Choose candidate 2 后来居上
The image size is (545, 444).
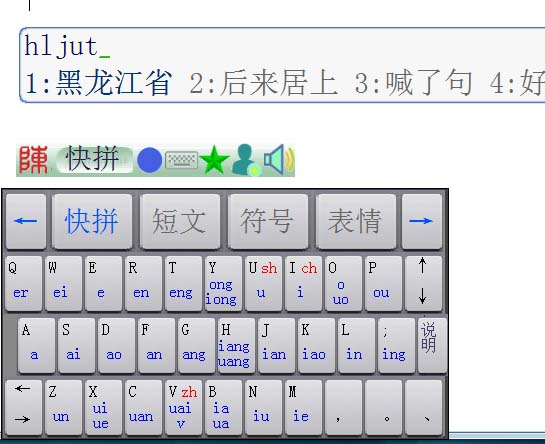pyautogui.click(x=263, y=83)
